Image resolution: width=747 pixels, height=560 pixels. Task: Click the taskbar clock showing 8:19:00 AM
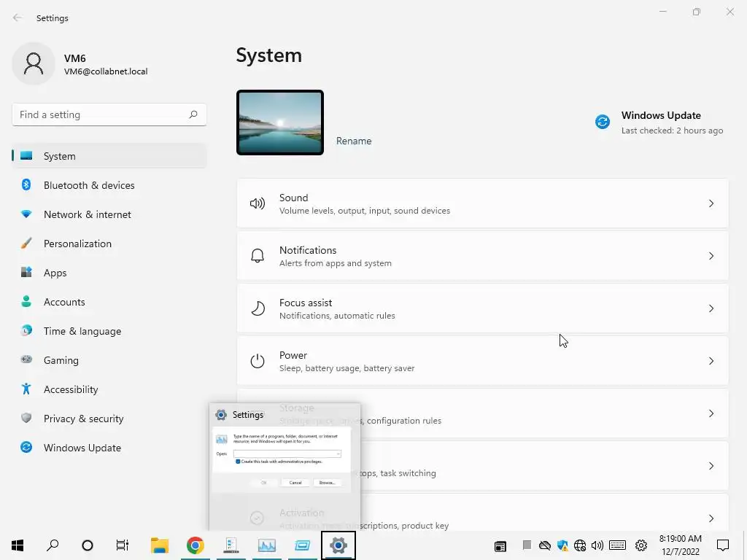(681, 539)
